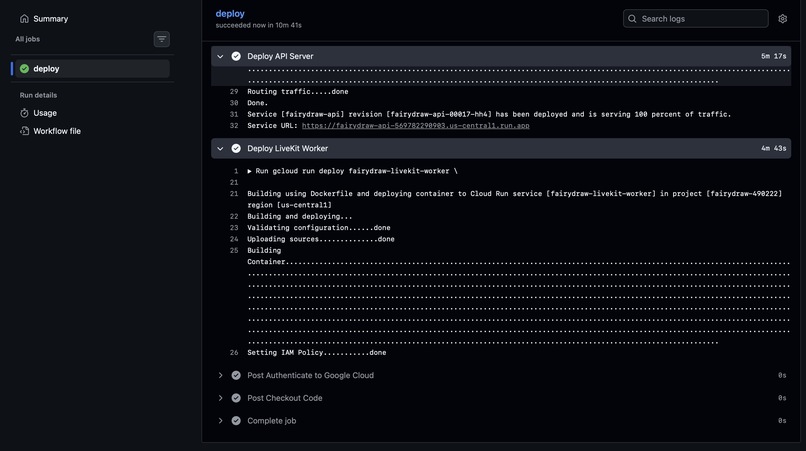
Task: Collapse the Deploy API Server step
Action: [220, 56]
